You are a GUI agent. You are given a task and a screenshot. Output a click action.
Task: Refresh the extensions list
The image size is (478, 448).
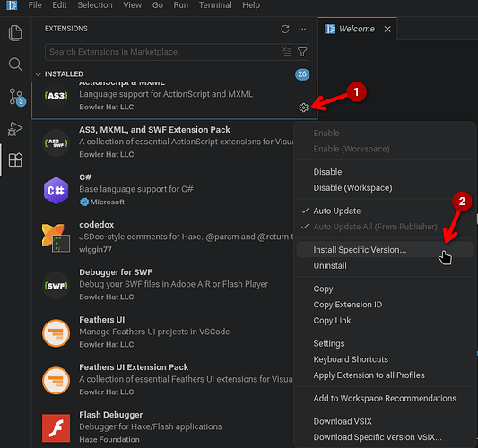pos(285,29)
